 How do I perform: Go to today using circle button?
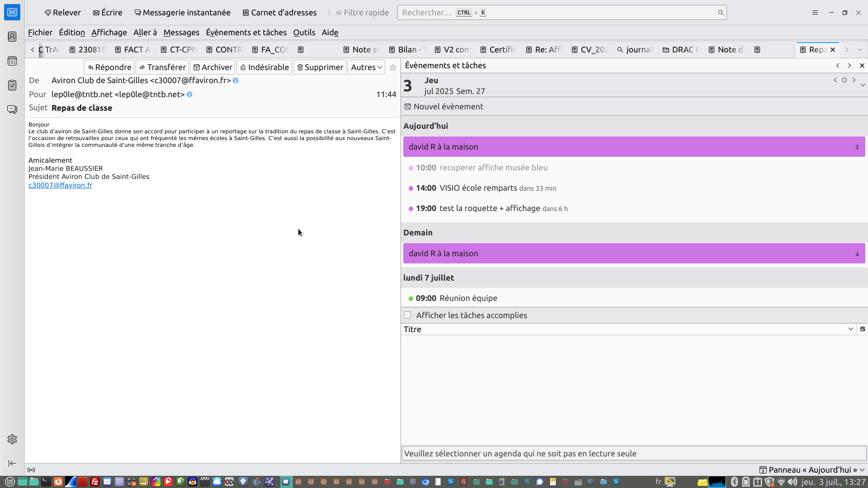click(844, 80)
